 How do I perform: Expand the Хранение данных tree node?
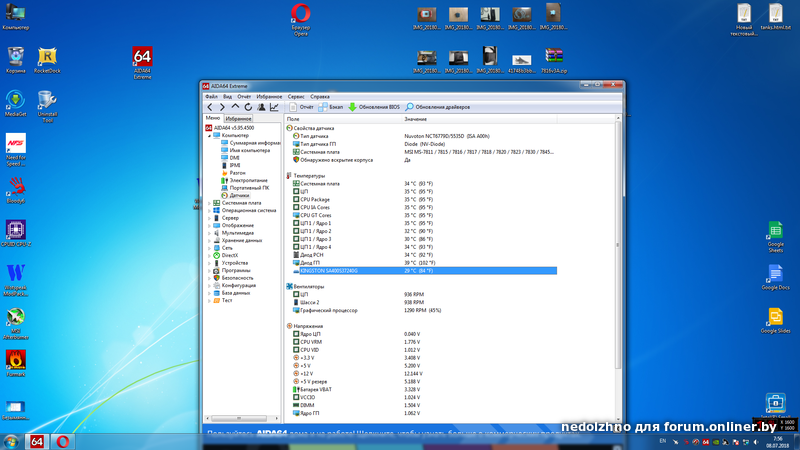pos(209,240)
